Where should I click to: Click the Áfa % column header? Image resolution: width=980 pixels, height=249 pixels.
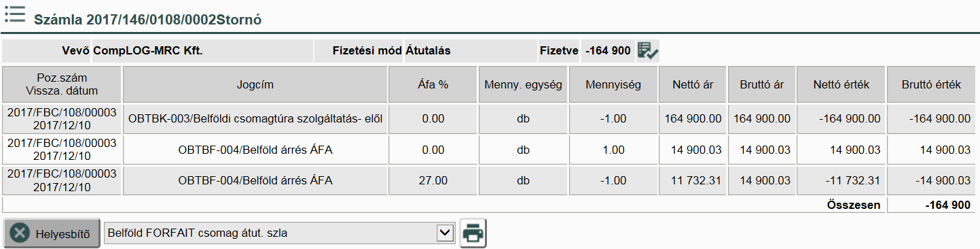click(x=433, y=85)
